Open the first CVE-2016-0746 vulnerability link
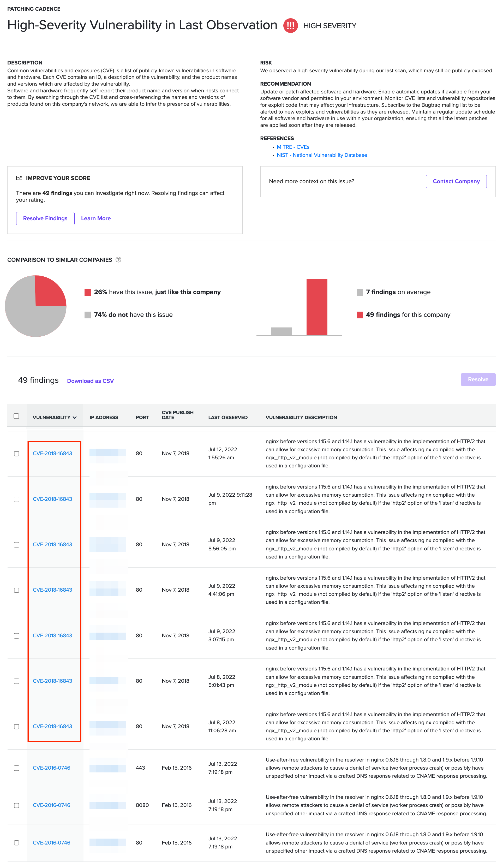This screenshot has height=868, width=503. tap(51, 768)
